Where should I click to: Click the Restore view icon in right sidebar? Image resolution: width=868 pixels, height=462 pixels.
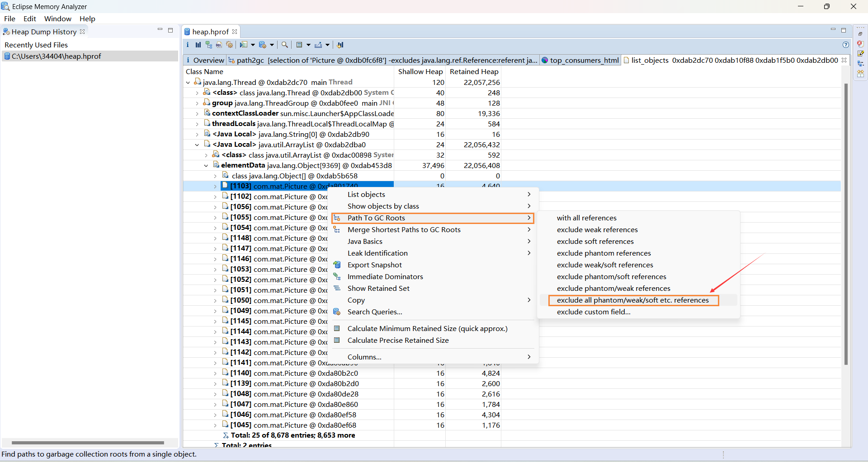860,34
